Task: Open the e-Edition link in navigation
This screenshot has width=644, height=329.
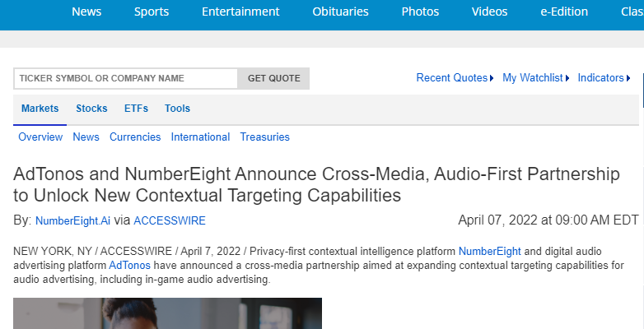Action: tap(564, 12)
